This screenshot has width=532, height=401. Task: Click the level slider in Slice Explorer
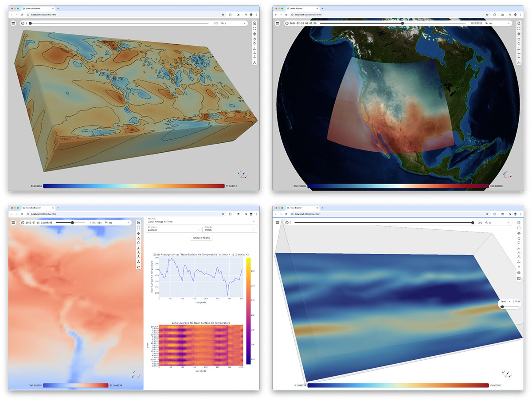tap(505, 307)
